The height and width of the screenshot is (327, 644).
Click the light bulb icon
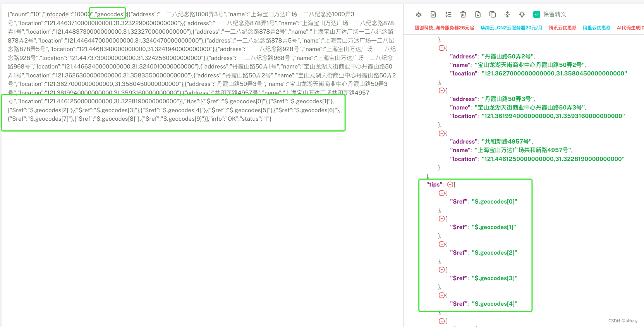pyautogui.click(x=522, y=14)
